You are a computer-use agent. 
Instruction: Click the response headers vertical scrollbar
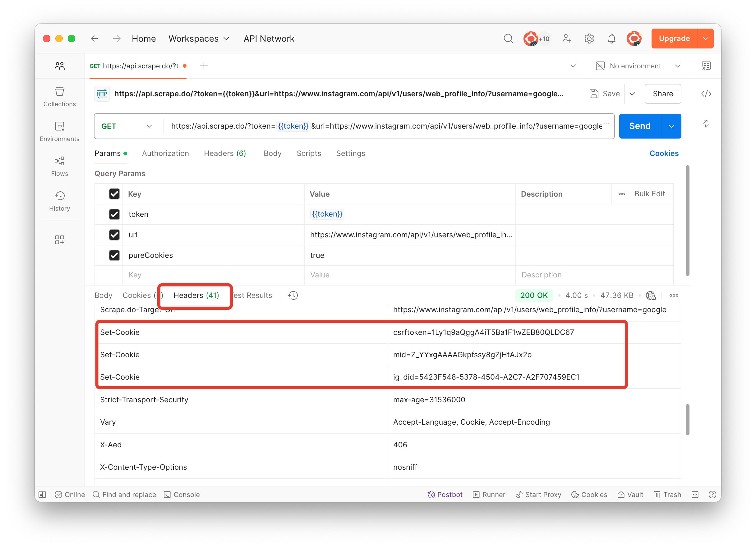coord(687,420)
